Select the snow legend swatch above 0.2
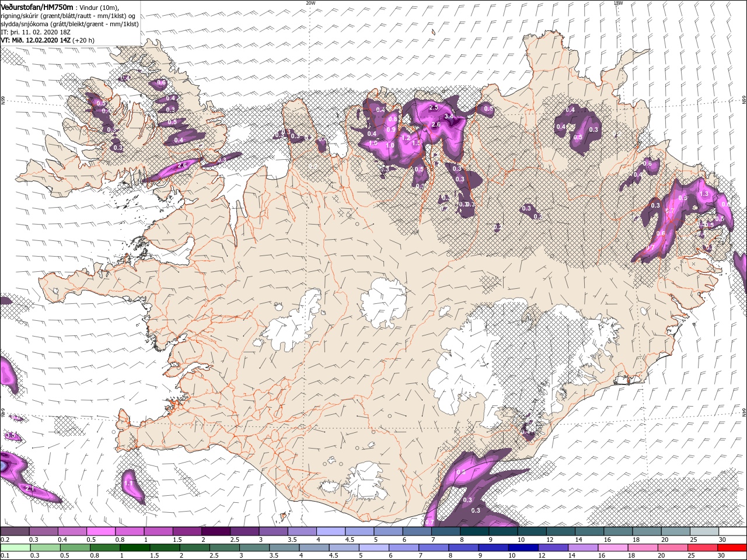Viewport: 747px width, 560px height. 15,531
